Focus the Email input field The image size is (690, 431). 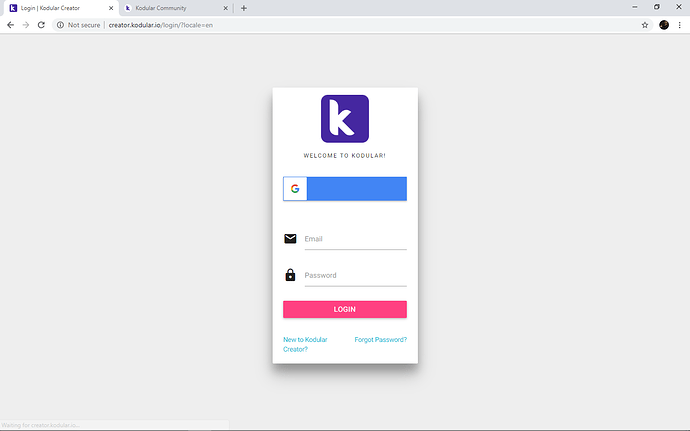pyautogui.click(x=356, y=239)
